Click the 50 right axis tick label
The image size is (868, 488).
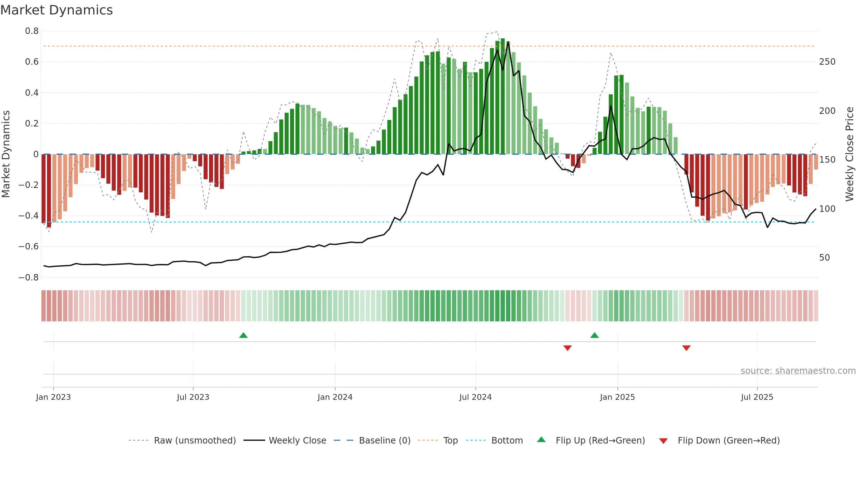825,258
